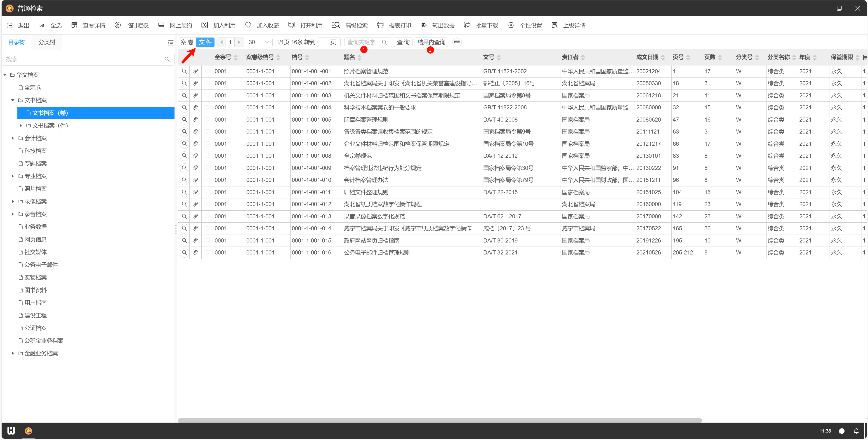Collapse the sidebar with the menu-fold icon

(170, 42)
